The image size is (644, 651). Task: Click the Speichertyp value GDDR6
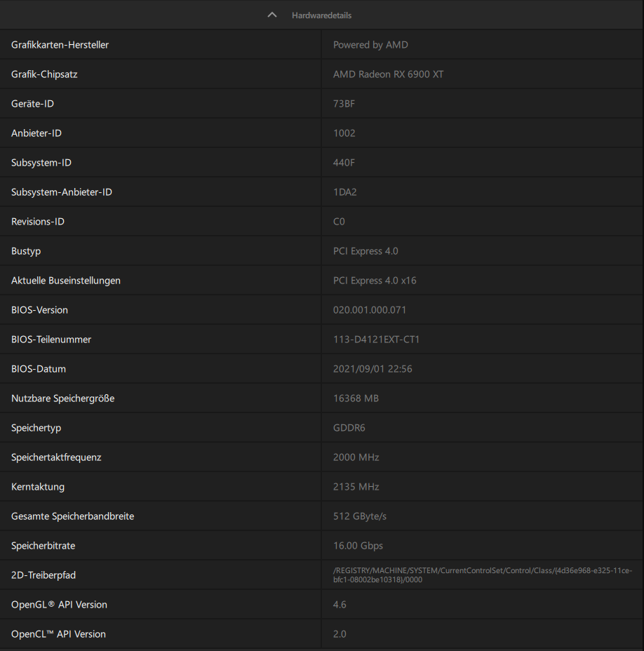pos(349,428)
